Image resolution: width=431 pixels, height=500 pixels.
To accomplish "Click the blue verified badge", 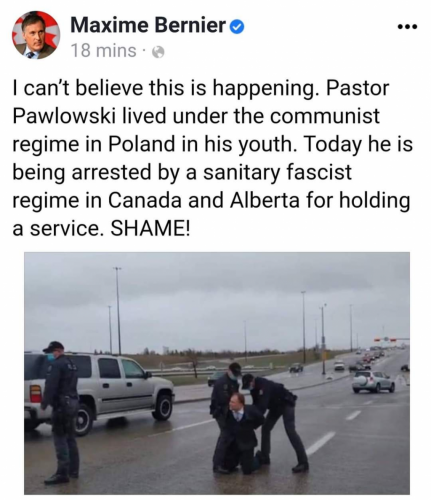I will pos(237,27).
